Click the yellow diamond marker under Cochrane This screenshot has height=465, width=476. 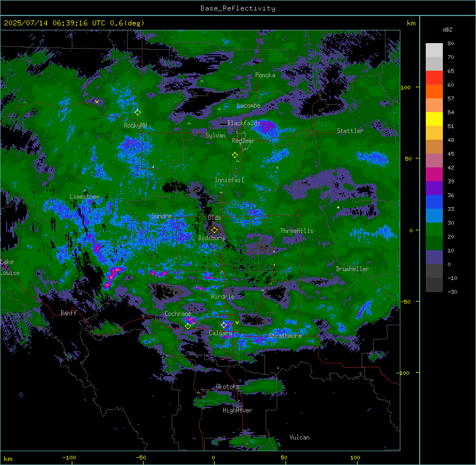[x=188, y=326]
